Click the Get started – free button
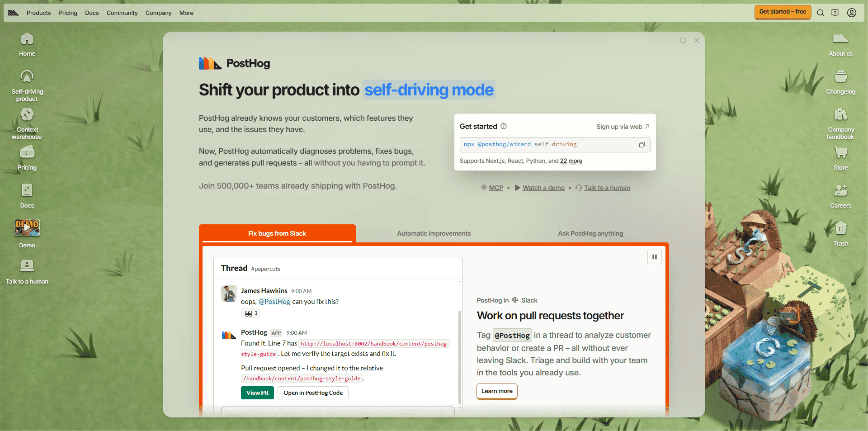868x431 pixels. [x=783, y=12]
